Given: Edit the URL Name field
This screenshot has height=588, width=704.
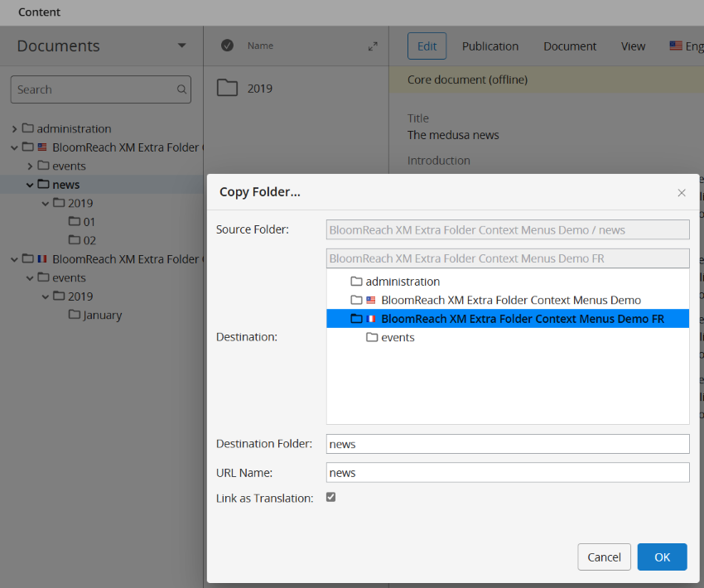Looking at the screenshot, I should [x=508, y=473].
